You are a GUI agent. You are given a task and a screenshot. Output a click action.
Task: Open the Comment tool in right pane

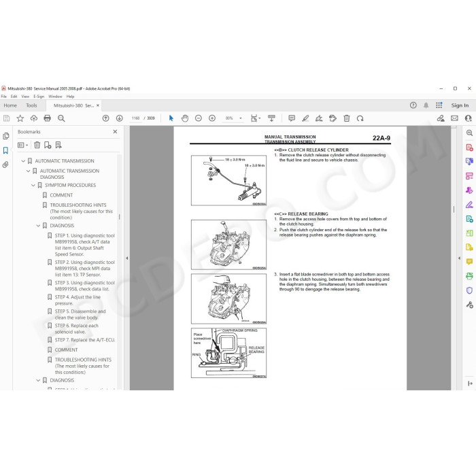coord(469,262)
